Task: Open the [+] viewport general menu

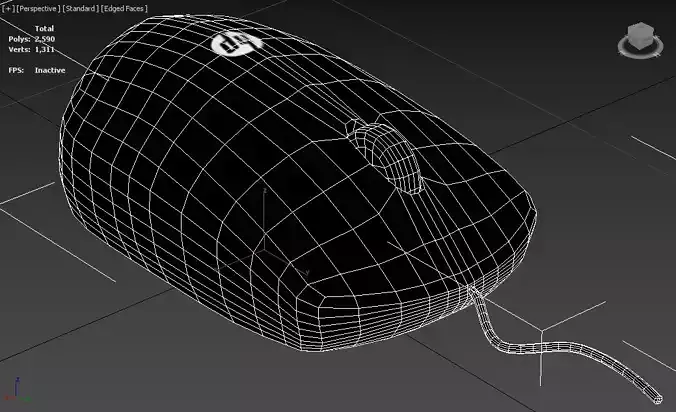Action: tap(8, 9)
